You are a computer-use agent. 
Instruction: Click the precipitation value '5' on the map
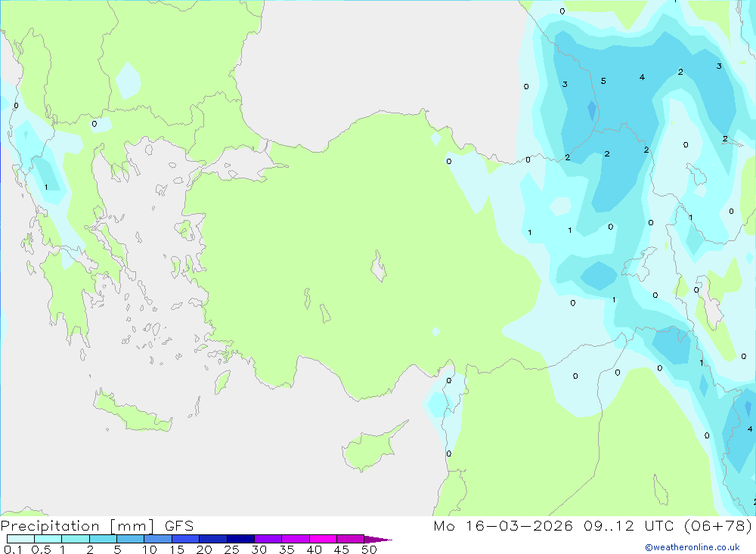[603, 81]
